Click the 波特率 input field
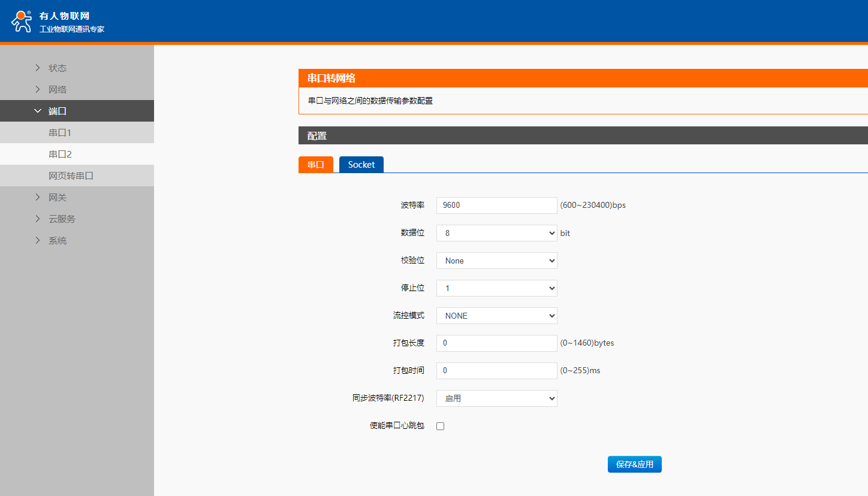The image size is (868, 496). (x=496, y=205)
